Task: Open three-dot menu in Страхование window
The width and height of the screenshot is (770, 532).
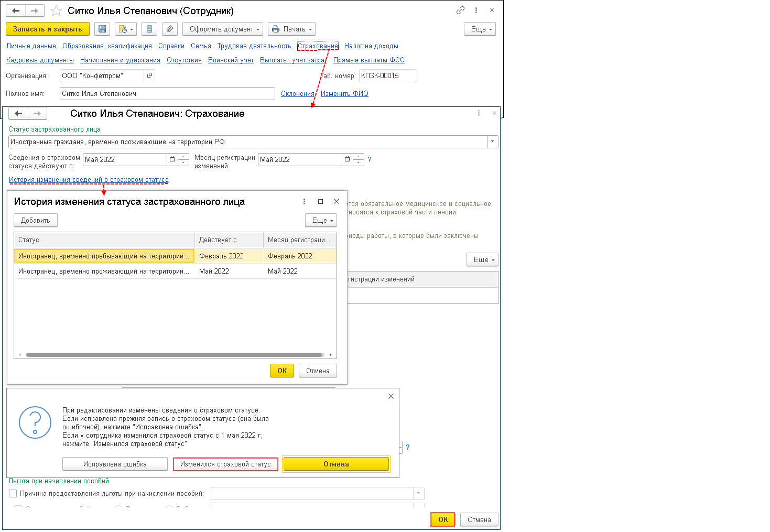Action: tap(479, 113)
